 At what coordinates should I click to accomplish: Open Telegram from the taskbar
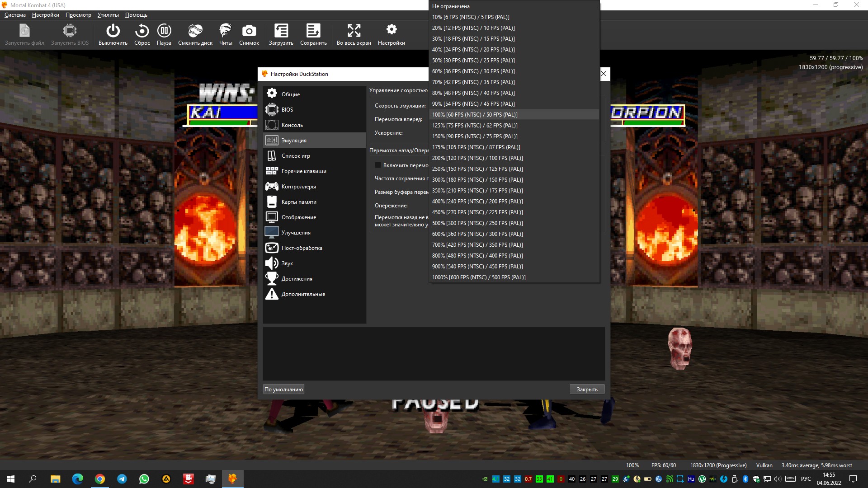click(x=122, y=479)
